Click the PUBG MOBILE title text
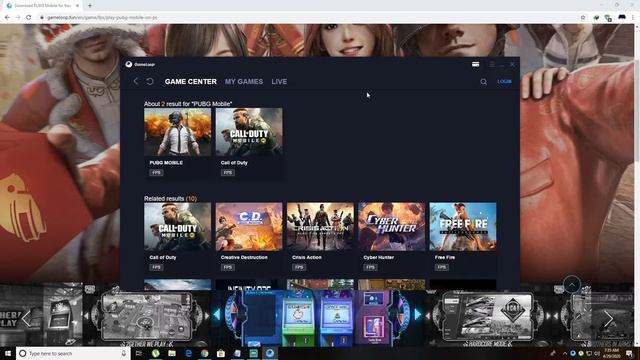This screenshot has height=360, width=640. pos(166,162)
